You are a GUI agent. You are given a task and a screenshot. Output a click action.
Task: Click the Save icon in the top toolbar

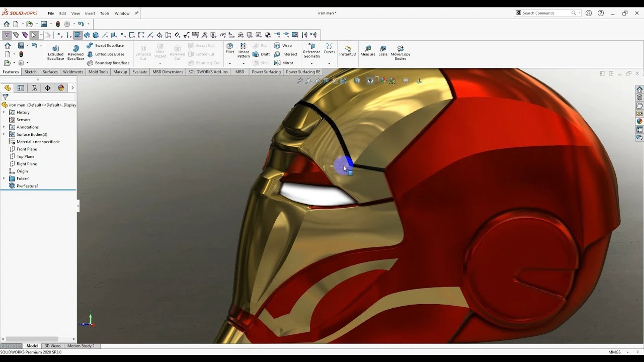click(x=44, y=24)
